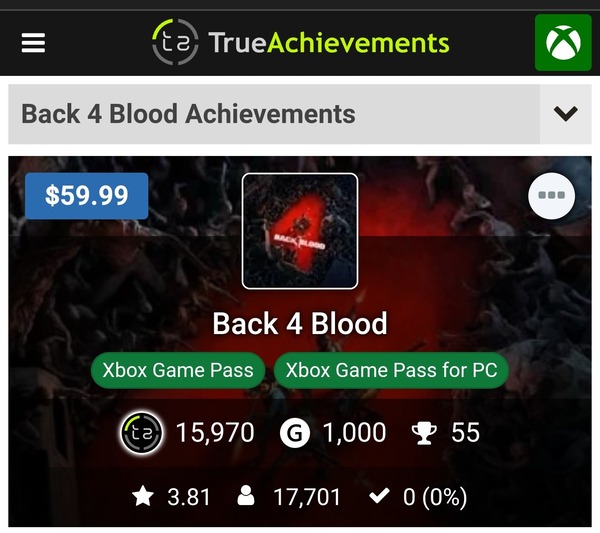The height and width of the screenshot is (533, 600).
Task: Click the TrueAchievements wordmark text
Action: 329,42
